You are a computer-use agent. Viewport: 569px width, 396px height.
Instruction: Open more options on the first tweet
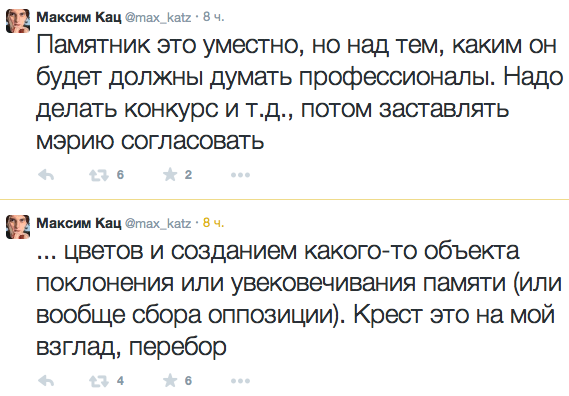click(240, 175)
